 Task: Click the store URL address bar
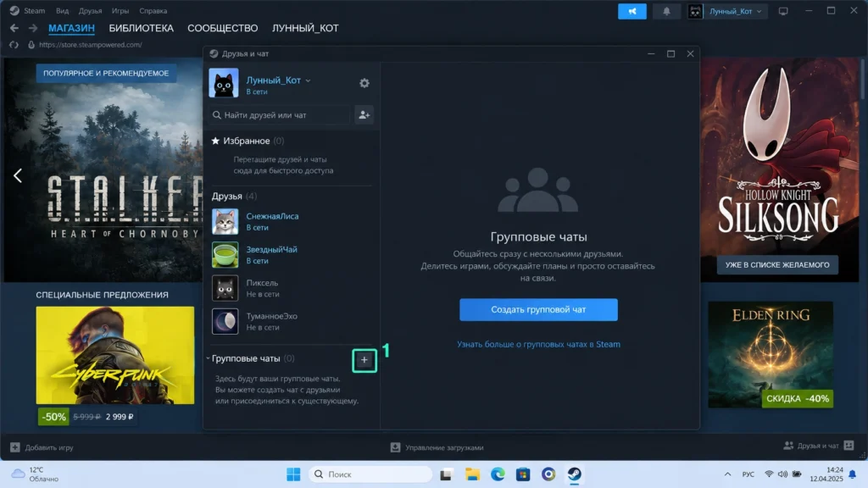(x=90, y=45)
